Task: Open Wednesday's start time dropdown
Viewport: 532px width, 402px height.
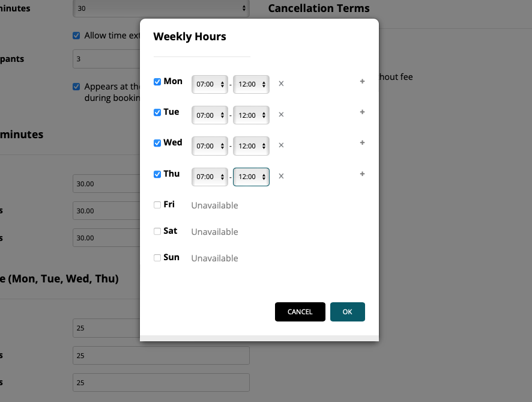Action: [209, 145]
